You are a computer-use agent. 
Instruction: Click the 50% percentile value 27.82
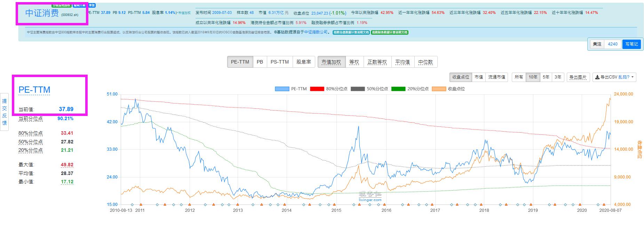tap(67, 142)
